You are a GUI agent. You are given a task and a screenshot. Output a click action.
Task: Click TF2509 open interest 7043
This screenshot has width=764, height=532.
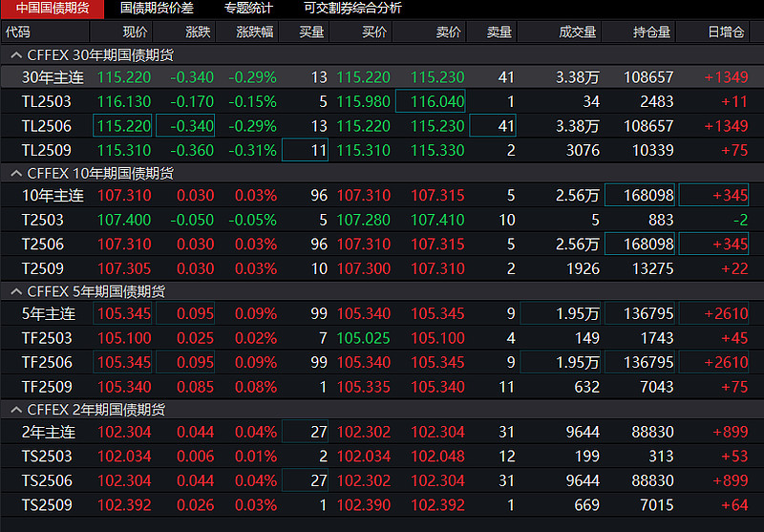[x=657, y=386]
